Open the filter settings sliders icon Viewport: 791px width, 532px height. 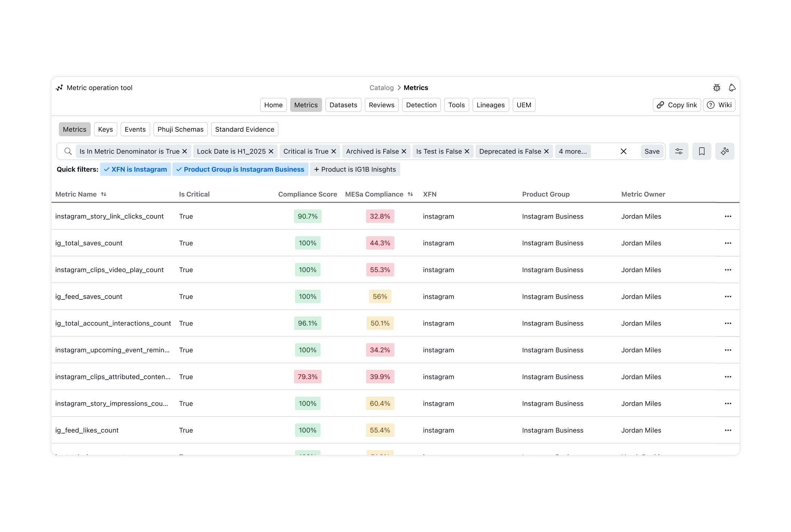(678, 151)
